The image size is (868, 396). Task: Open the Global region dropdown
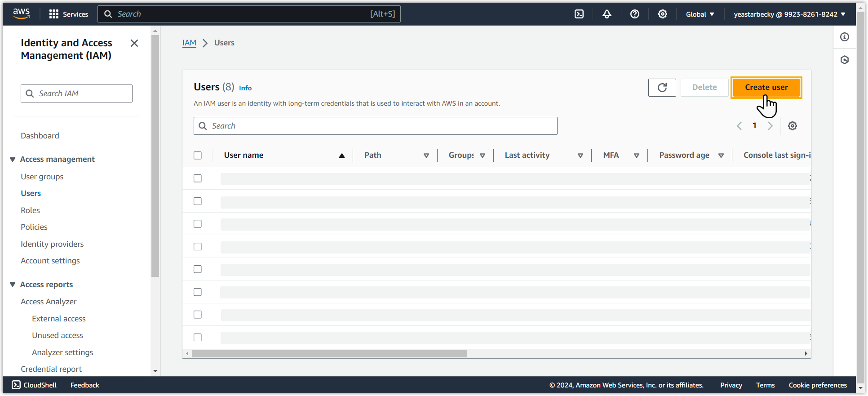[x=700, y=14]
